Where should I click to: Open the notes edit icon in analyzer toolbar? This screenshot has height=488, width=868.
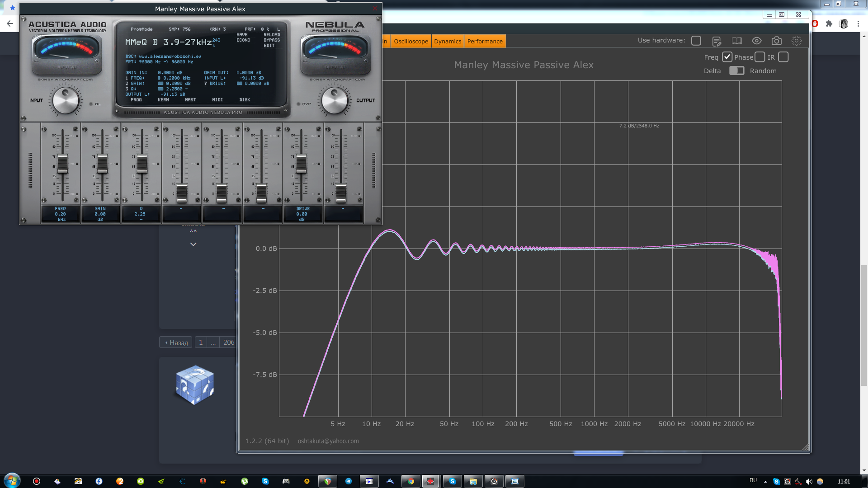point(717,41)
